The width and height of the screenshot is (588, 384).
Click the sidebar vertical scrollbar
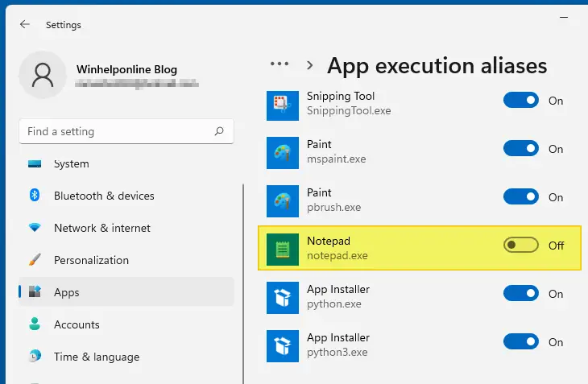[243, 283]
